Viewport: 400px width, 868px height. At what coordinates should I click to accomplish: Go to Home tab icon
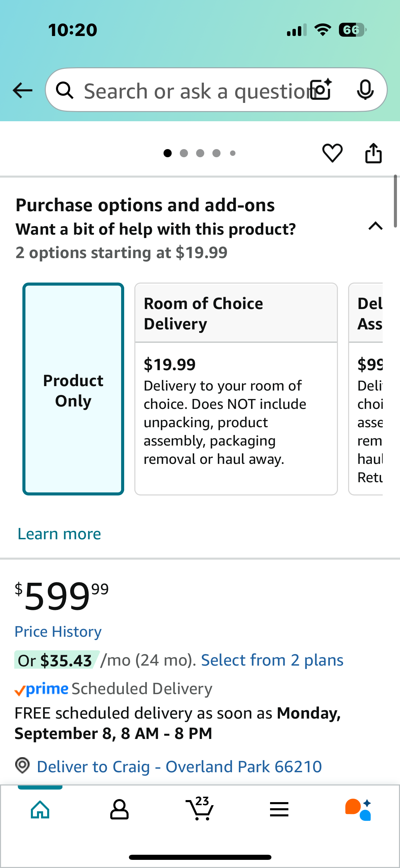tap(40, 809)
